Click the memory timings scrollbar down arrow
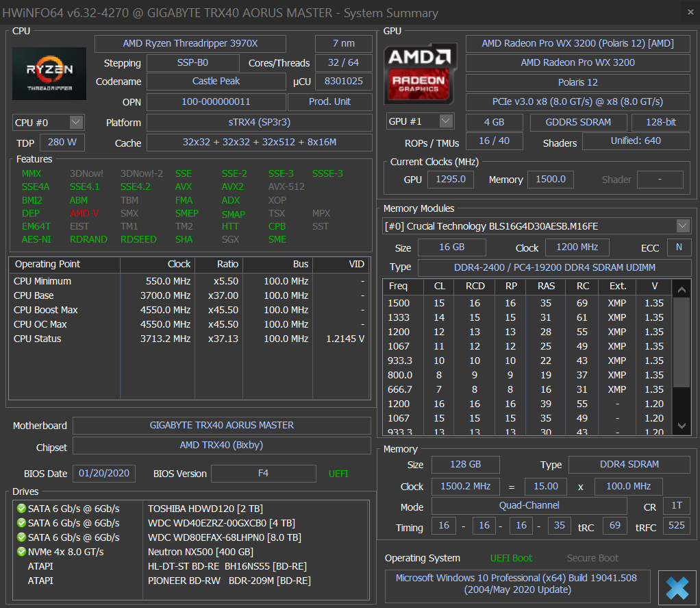700x608 pixels. 682,426
